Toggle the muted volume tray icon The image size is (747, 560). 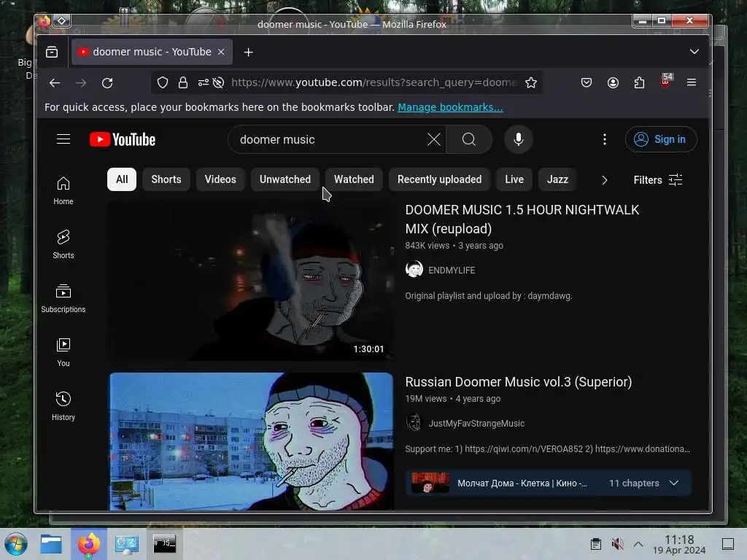pyautogui.click(x=617, y=544)
